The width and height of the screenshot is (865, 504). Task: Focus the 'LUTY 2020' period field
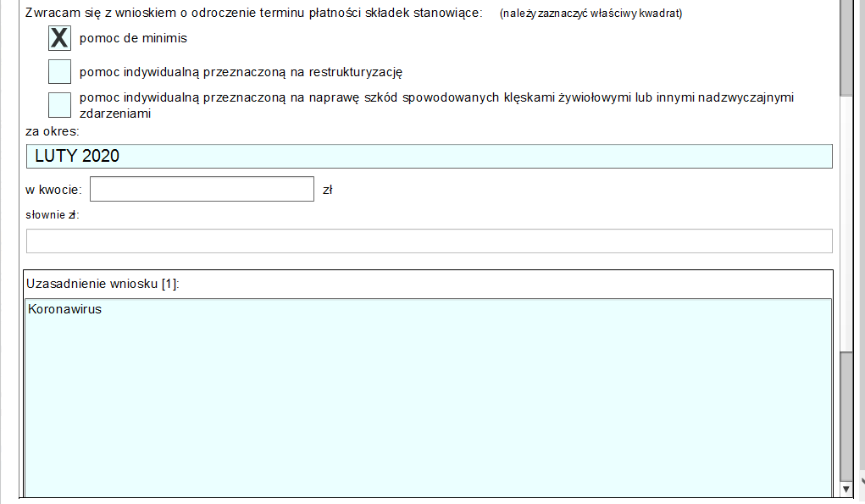coord(429,157)
